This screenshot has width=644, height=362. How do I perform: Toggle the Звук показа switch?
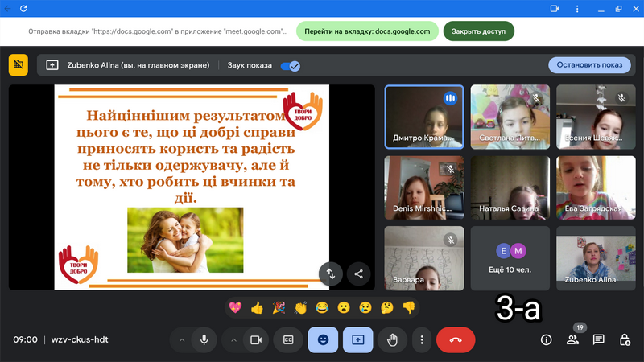click(x=290, y=65)
